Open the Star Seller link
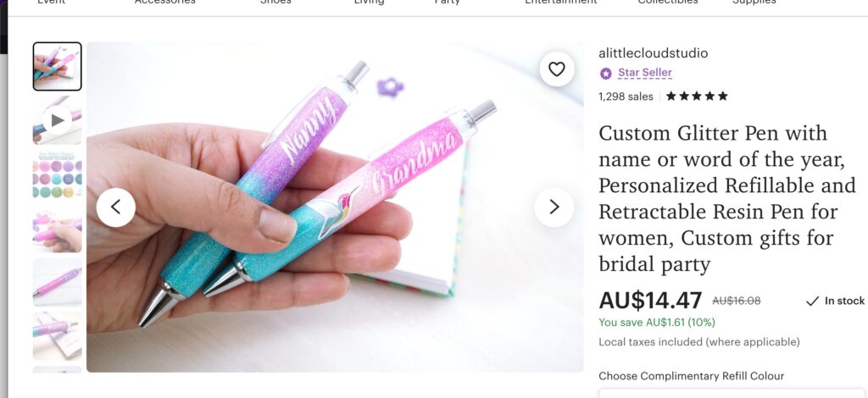The height and width of the screenshot is (398, 868). (x=644, y=73)
